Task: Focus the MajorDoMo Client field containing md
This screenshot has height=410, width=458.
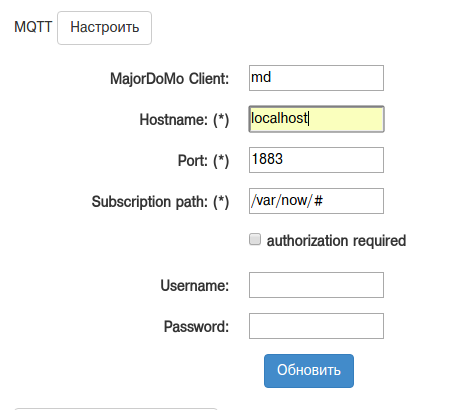Action: coord(316,78)
